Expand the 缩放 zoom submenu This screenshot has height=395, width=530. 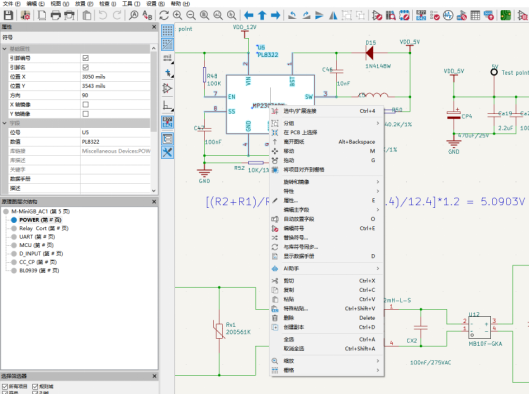click(x=378, y=361)
